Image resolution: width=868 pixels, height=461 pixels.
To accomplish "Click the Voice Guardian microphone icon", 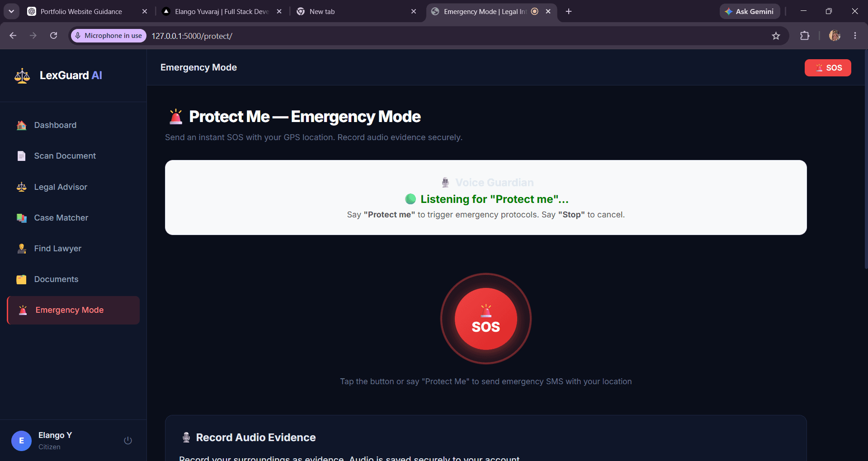I will click(445, 183).
